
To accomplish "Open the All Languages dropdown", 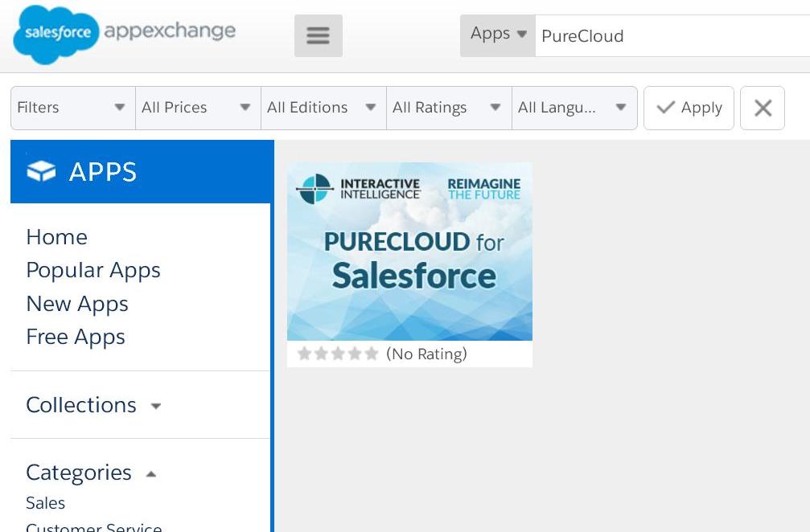I will click(574, 108).
